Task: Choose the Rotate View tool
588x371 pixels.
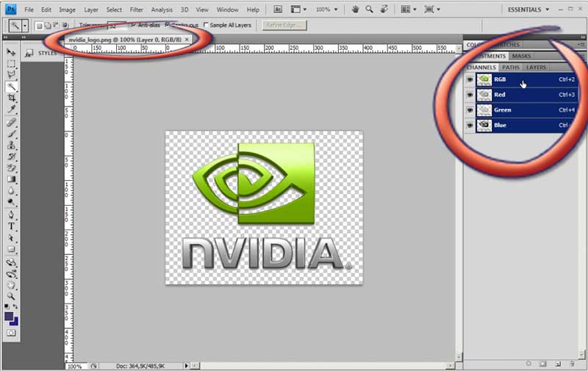Action: click(x=384, y=10)
